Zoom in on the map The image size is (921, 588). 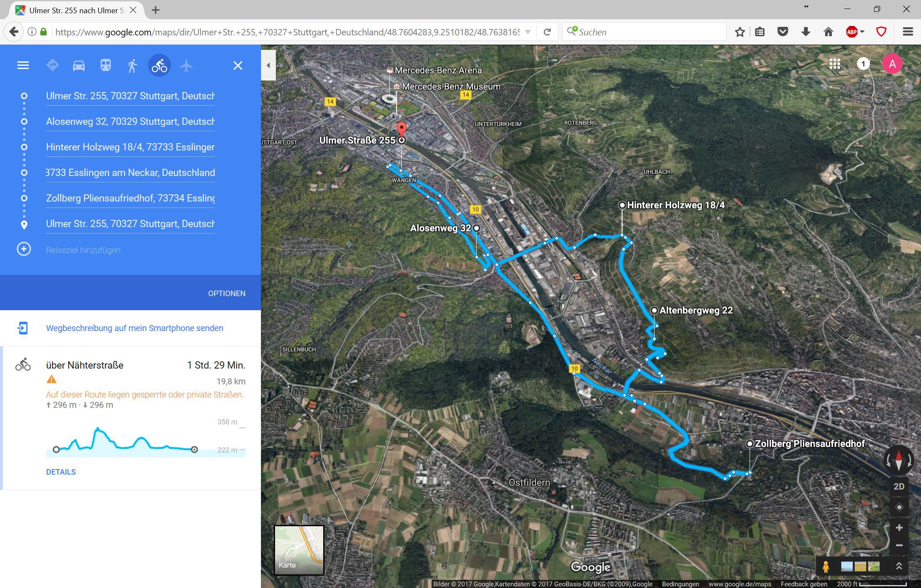pos(899,528)
